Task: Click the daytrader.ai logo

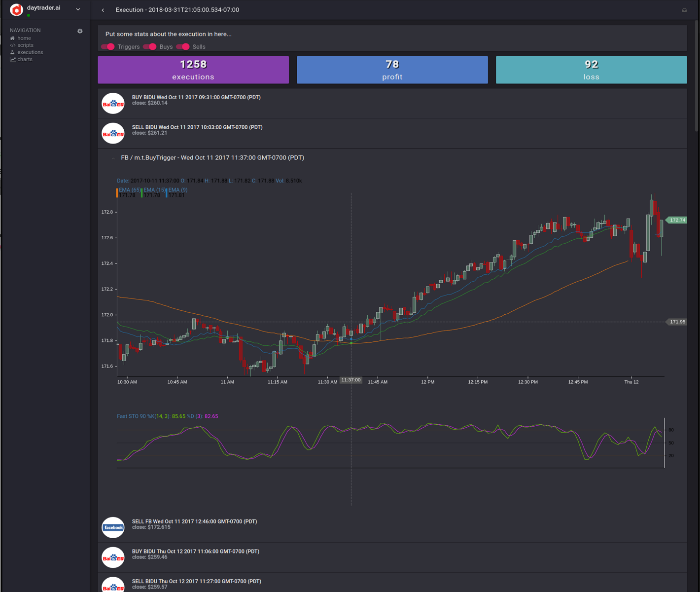Action: click(x=16, y=9)
